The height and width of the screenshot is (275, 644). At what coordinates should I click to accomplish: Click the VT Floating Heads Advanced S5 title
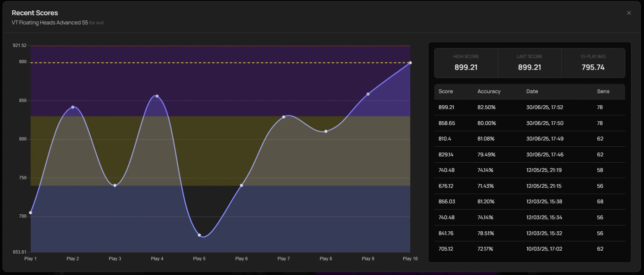pos(50,23)
